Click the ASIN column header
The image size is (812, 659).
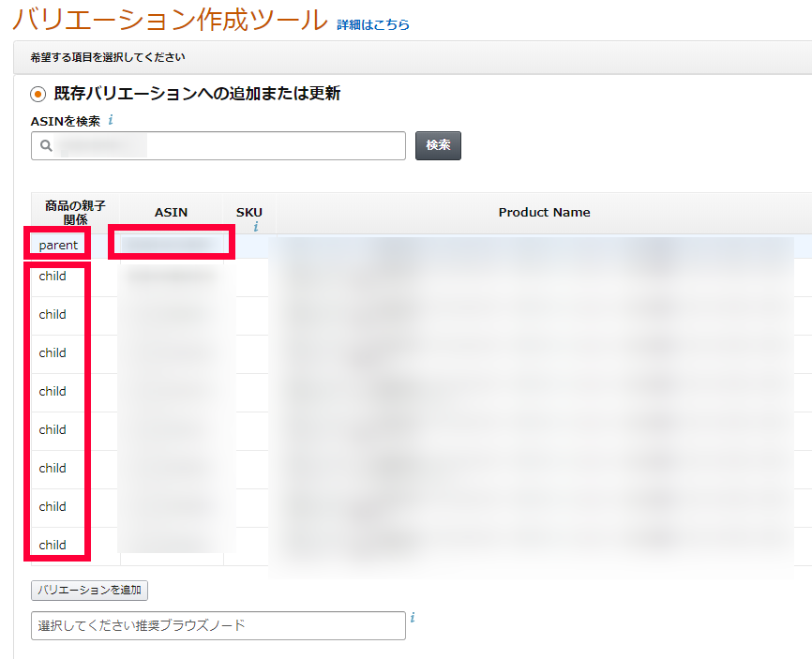click(171, 213)
